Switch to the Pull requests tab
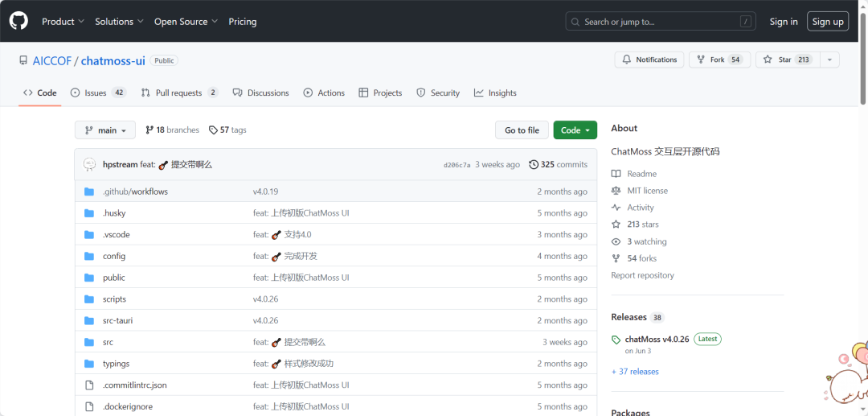 click(x=180, y=93)
